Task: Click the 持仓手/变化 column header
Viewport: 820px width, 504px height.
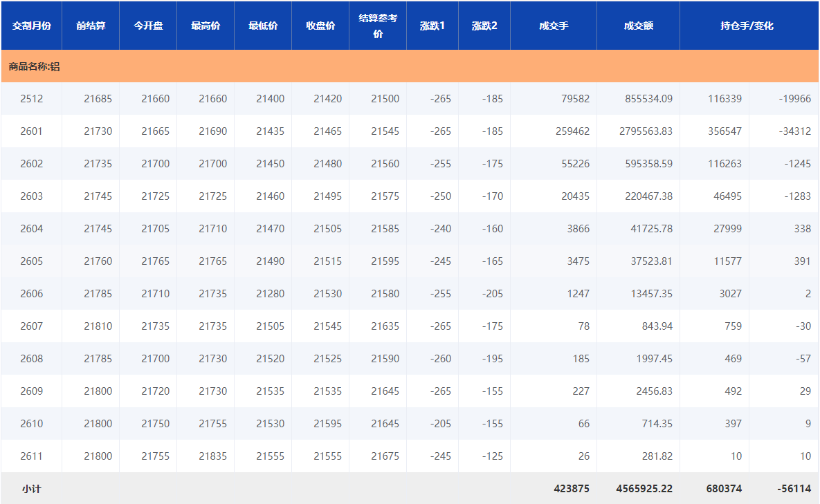Action: click(747, 26)
